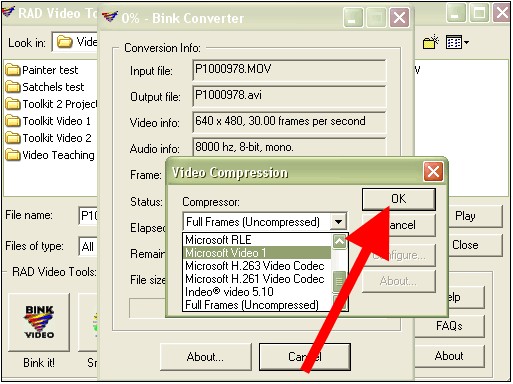The width and height of the screenshot is (513, 384).
Task: Open the Compressor dropdown arrow
Action: point(338,222)
